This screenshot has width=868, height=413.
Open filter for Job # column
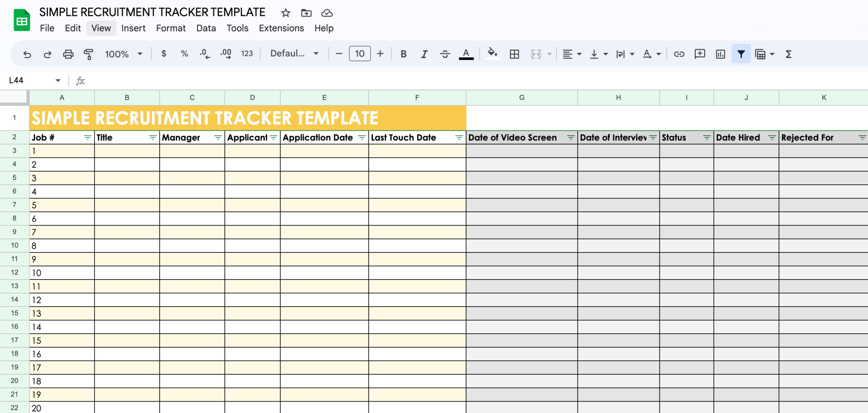tap(87, 138)
